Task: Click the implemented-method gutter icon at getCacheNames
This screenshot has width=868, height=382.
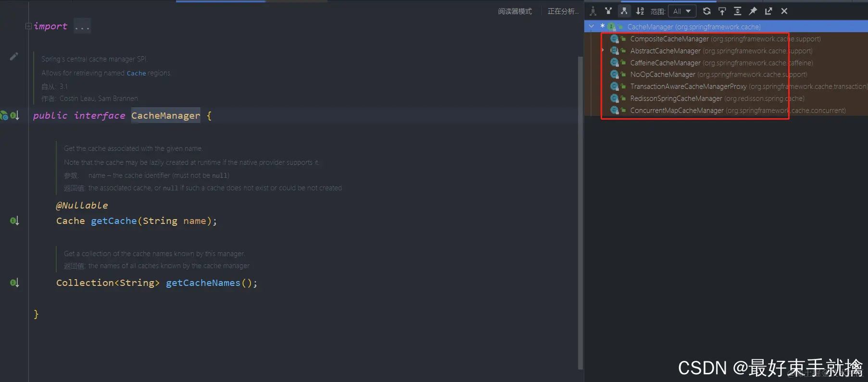Action: [15, 283]
